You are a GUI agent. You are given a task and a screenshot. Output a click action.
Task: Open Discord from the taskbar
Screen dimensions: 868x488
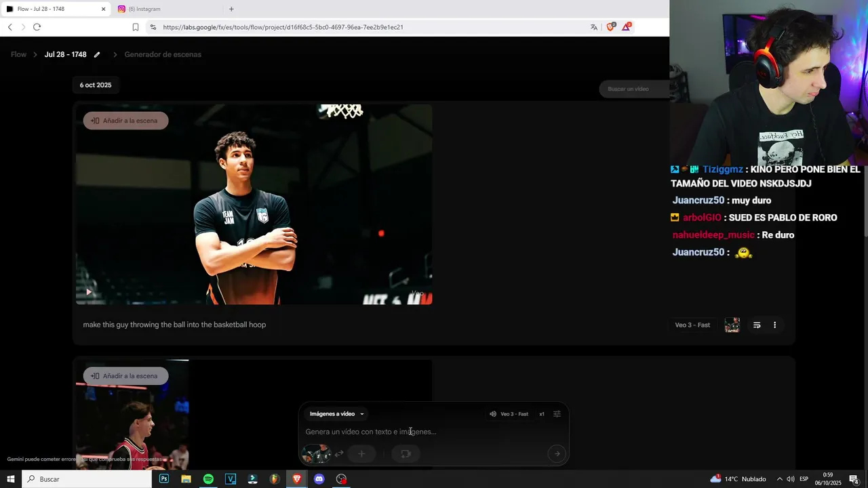click(x=319, y=479)
